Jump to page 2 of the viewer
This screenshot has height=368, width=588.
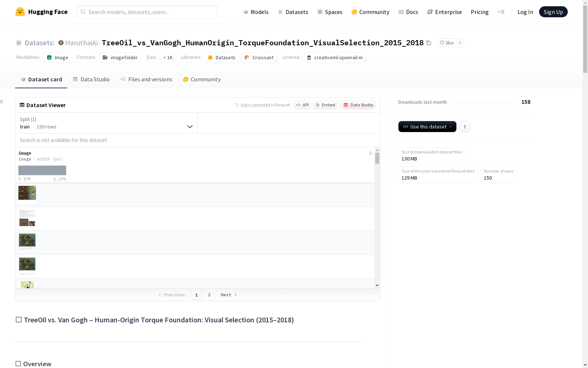point(209,295)
